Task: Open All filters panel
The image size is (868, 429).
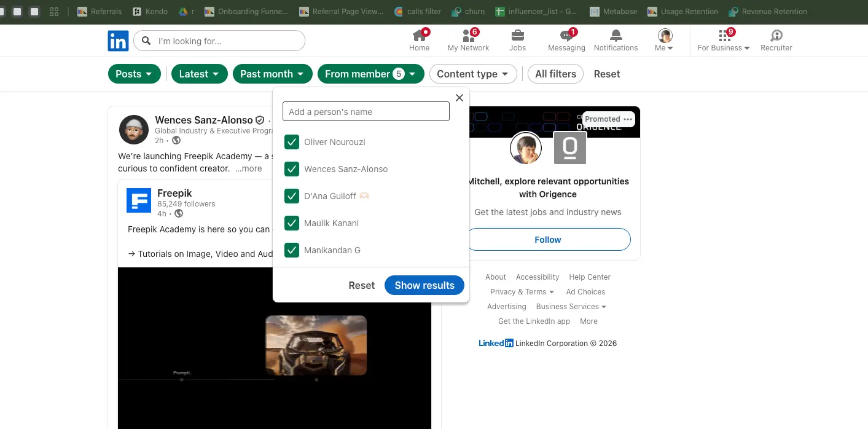Action: point(555,74)
